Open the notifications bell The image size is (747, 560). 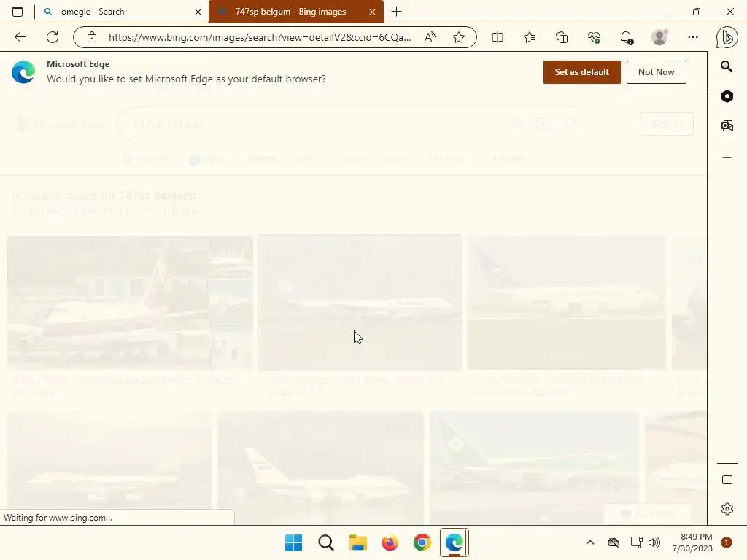[627, 37]
